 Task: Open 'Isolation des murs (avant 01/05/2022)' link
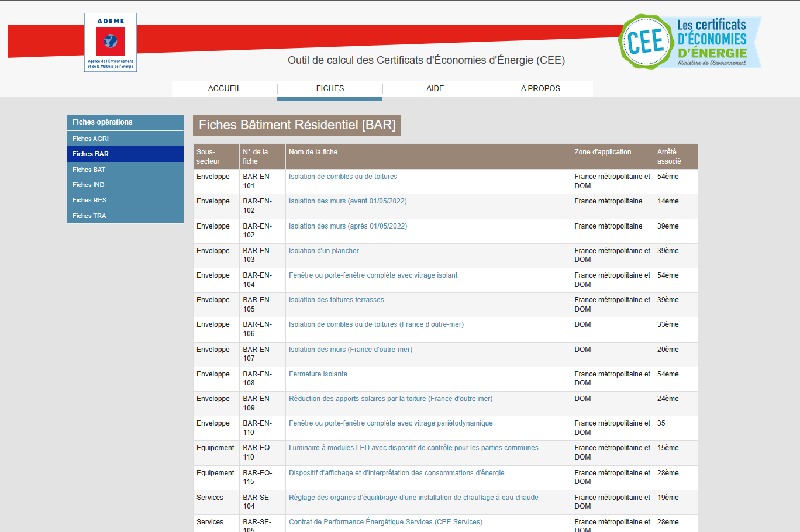pos(348,201)
